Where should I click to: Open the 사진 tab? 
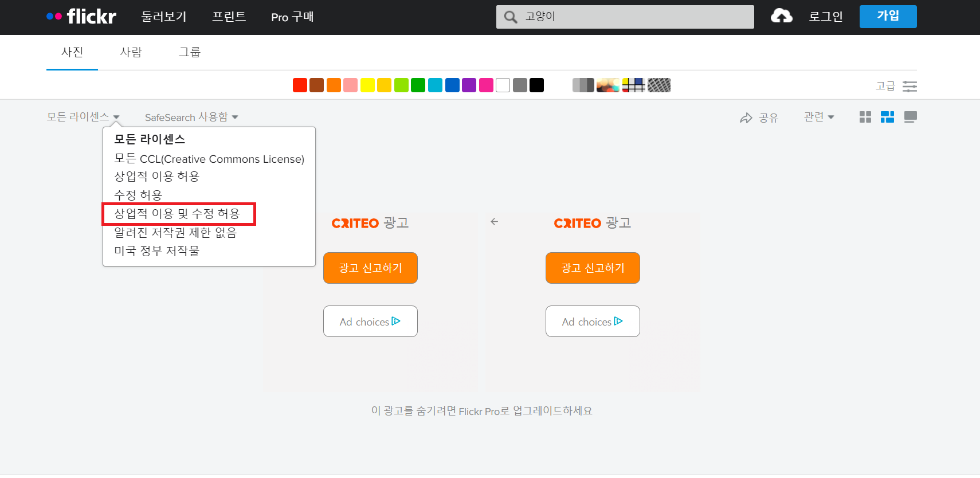(x=72, y=52)
